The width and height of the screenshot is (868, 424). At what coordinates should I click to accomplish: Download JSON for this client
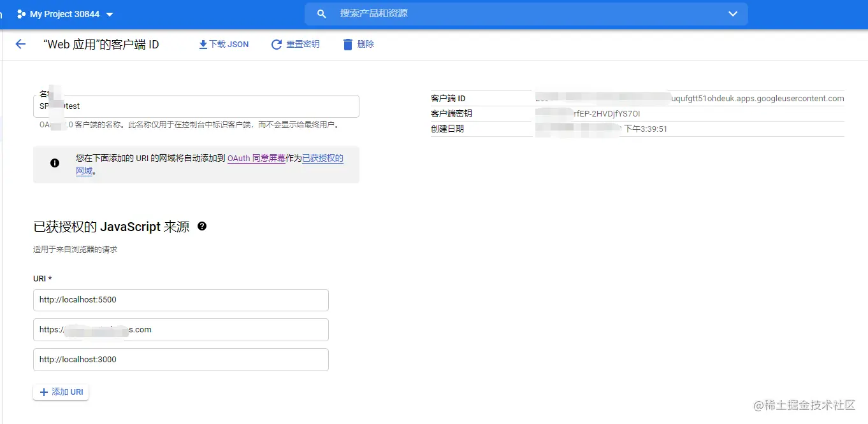point(224,44)
